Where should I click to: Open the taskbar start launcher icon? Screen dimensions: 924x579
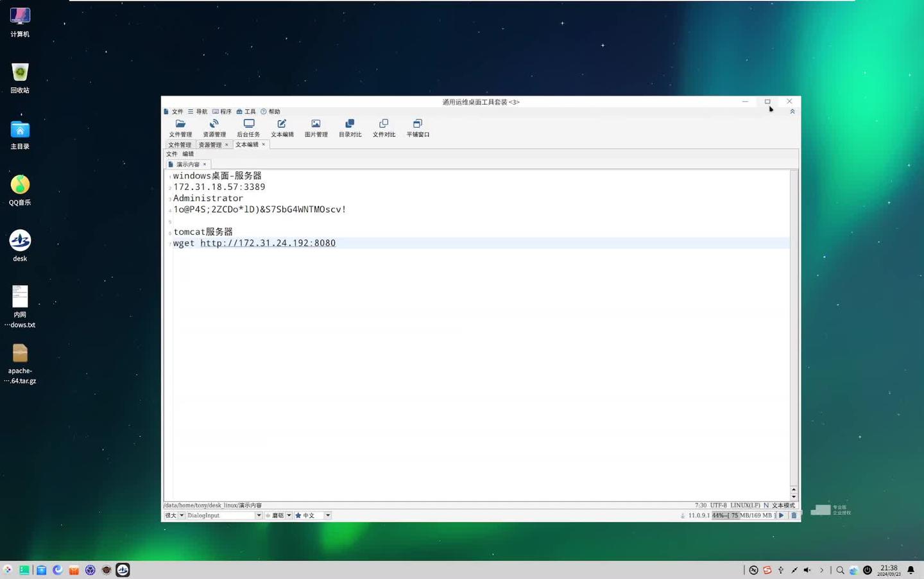coord(8,570)
